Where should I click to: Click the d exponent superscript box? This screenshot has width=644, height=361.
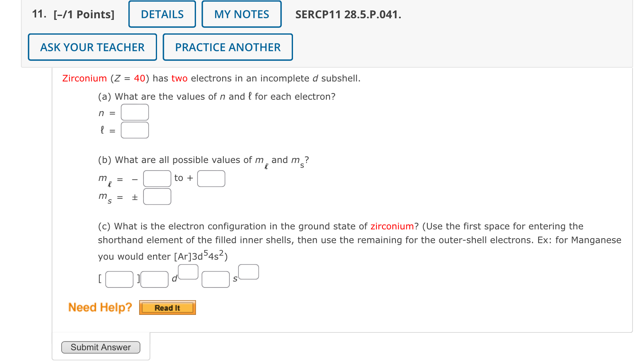(188, 272)
